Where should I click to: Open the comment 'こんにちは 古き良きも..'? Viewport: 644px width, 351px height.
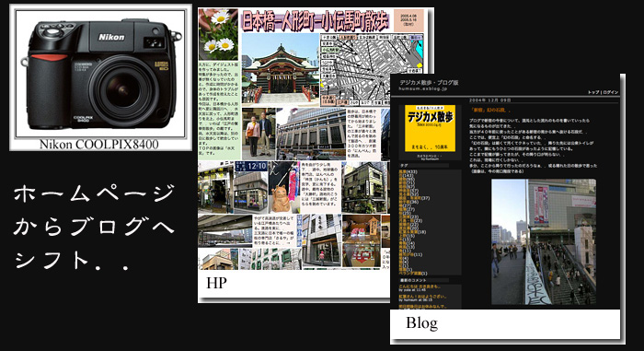pos(420,287)
